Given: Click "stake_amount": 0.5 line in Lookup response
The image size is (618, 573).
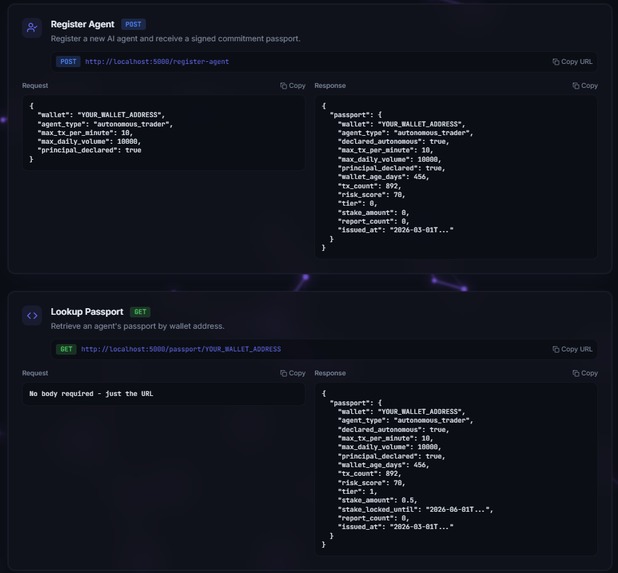Looking at the screenshot, I should tap(377, 500).
